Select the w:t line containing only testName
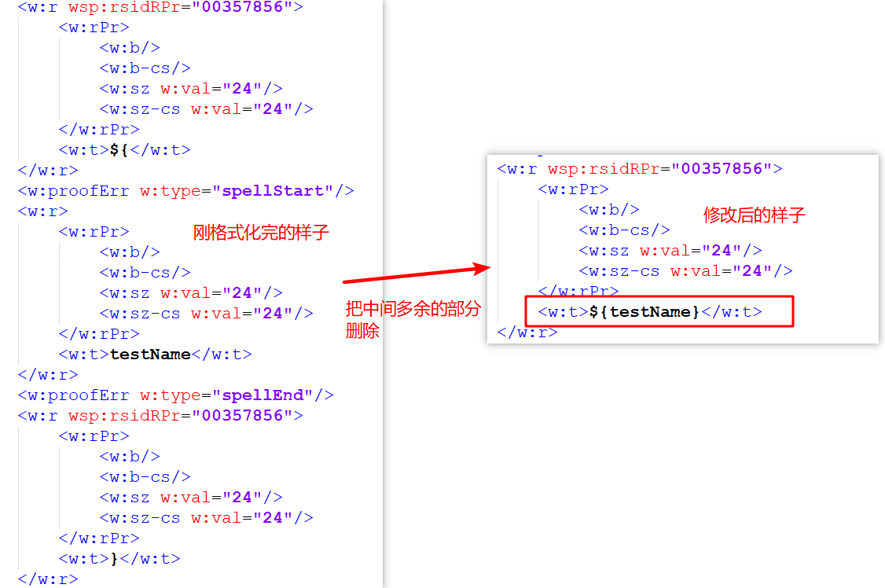This screenshot has height=588, width=885. click(155, 355)
